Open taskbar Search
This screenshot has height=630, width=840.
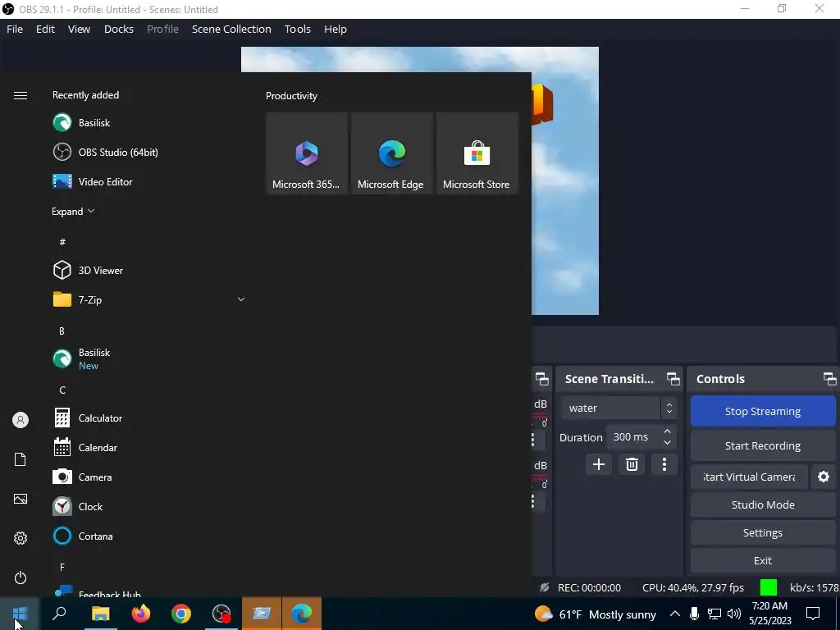pos(59,614)
